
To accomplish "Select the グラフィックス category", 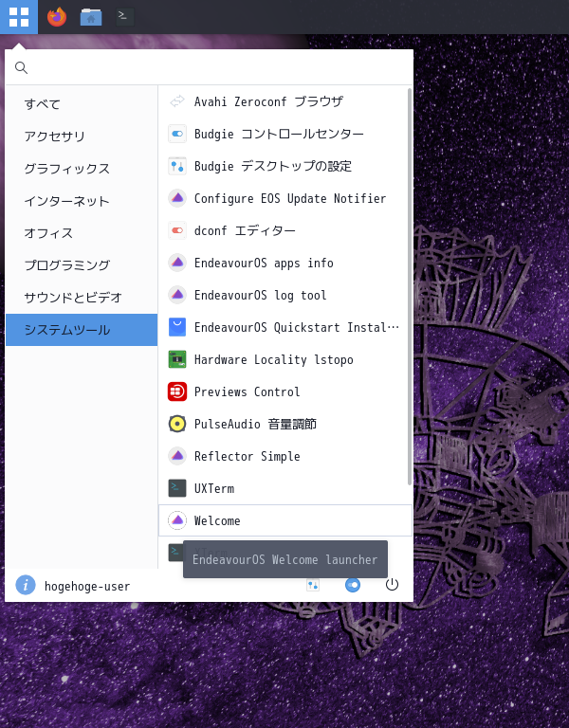I will pos(82,169).
